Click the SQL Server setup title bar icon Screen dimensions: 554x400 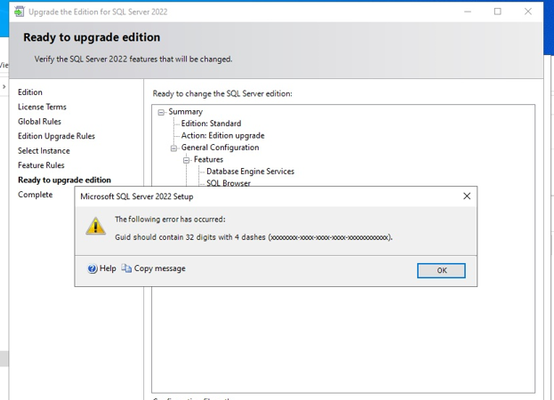coord(19,12)
